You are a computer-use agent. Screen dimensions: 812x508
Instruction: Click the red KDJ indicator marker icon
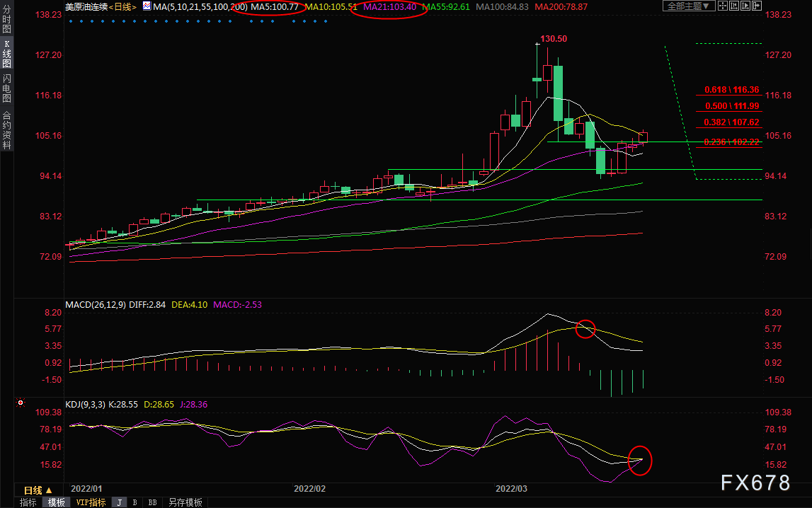[x=21, y=403]
